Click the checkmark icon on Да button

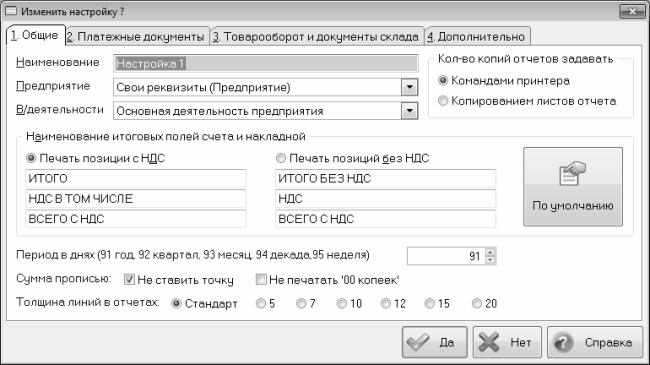click(418, 343)
